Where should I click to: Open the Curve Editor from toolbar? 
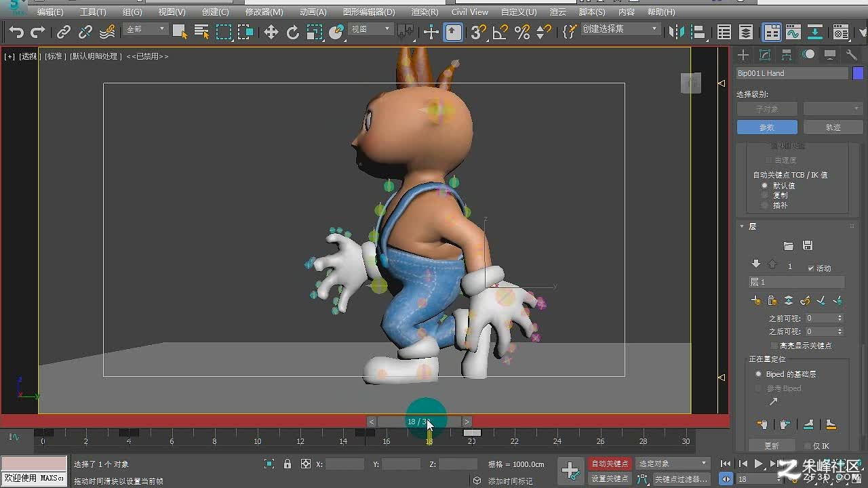[793, 32]
